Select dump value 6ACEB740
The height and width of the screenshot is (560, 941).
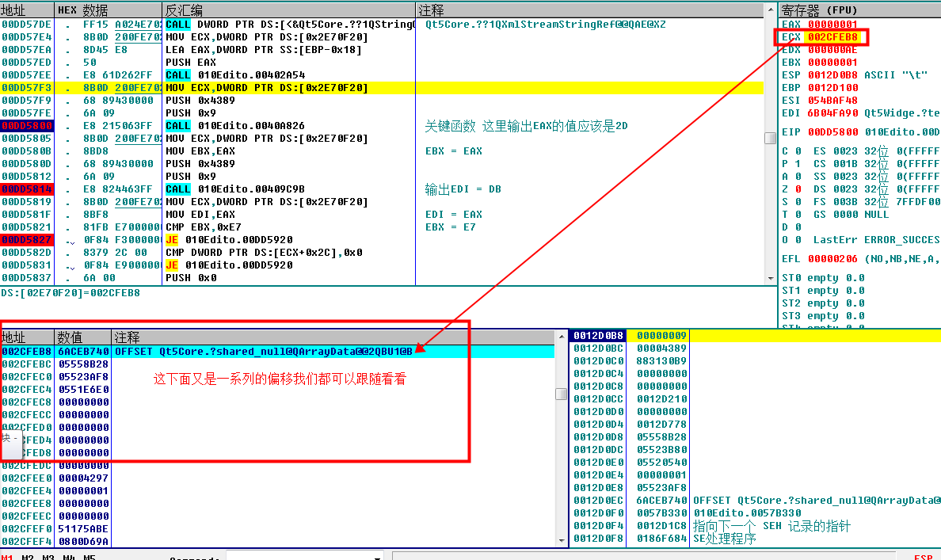(83, 351)
